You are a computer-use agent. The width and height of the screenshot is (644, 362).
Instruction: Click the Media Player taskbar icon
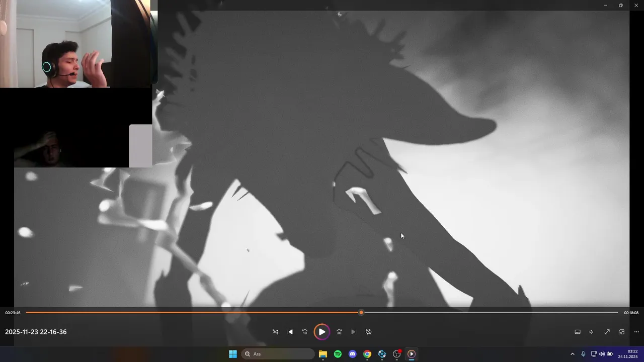point(412,354)
